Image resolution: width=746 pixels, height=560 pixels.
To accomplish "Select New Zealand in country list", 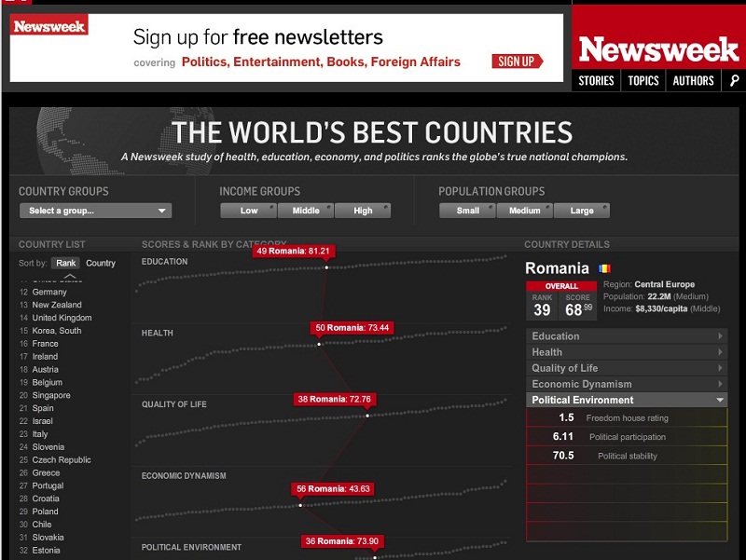I will 57,305.
